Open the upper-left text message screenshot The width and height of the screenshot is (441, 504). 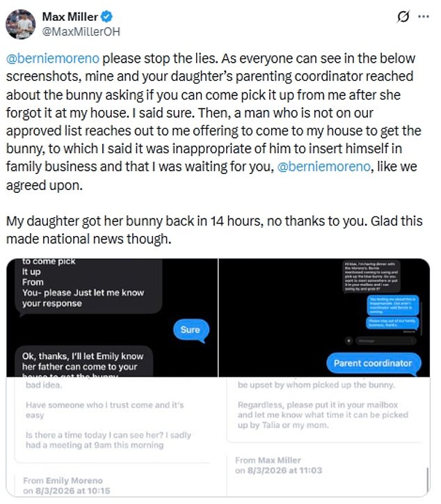click(x=112, y=317)
